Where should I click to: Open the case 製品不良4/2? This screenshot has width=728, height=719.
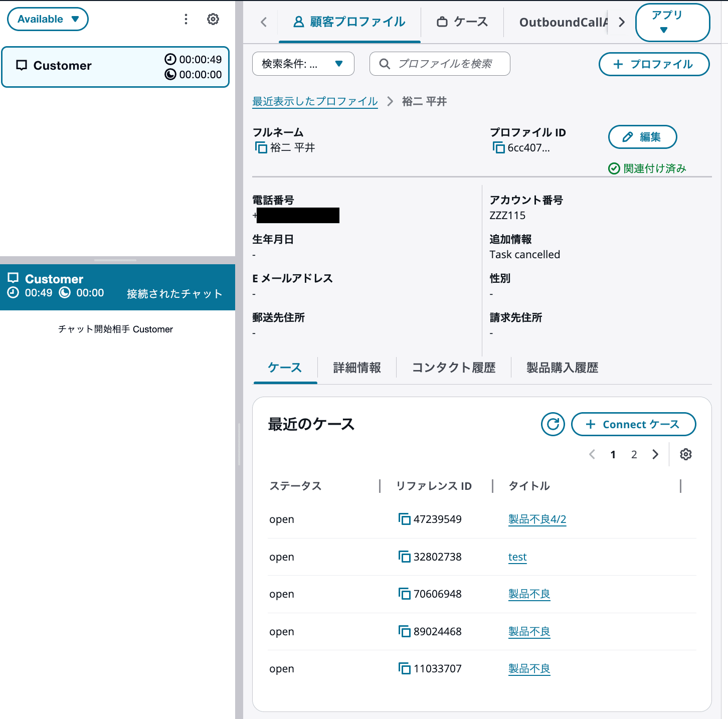click(537, 519)
